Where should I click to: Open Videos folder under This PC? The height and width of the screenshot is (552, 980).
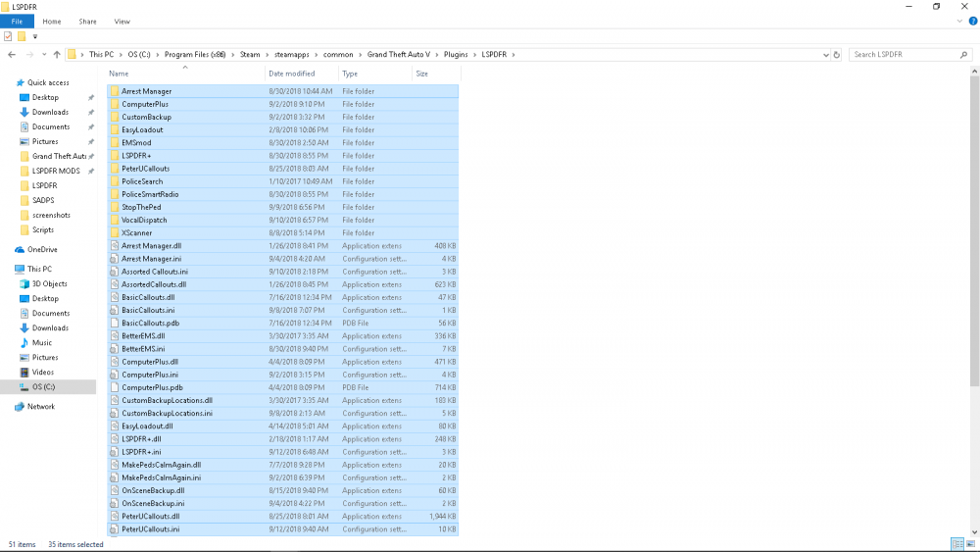(43, 372)
